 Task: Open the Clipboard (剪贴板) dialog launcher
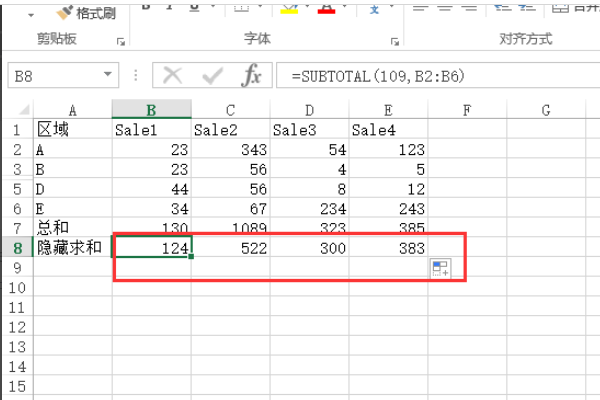pyautogui.click(x=121, y=42)
